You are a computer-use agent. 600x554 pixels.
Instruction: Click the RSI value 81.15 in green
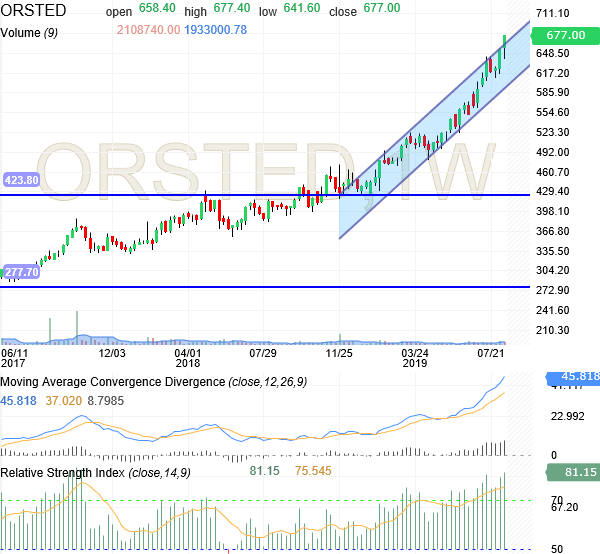pyautogui.click(x=264, y=471)
